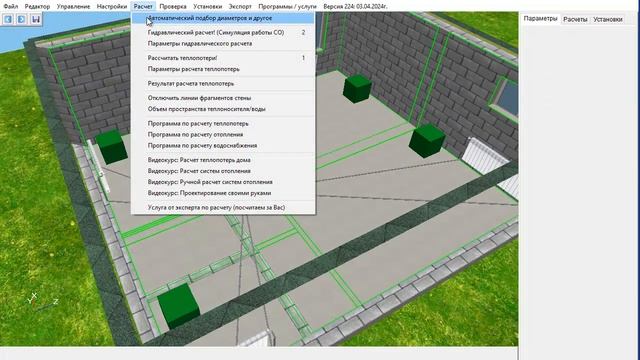Screen dimensions: 640x360
Task: Switch to the Установки tab in side panel
Action: click(608, 19)
